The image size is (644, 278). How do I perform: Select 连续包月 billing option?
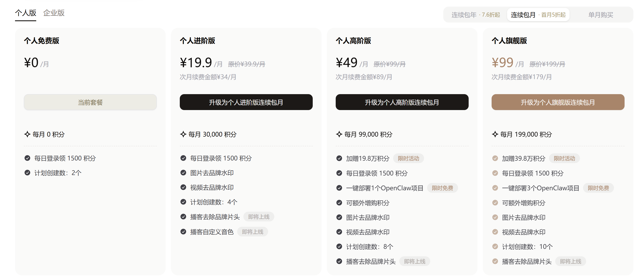click(538, 15)
